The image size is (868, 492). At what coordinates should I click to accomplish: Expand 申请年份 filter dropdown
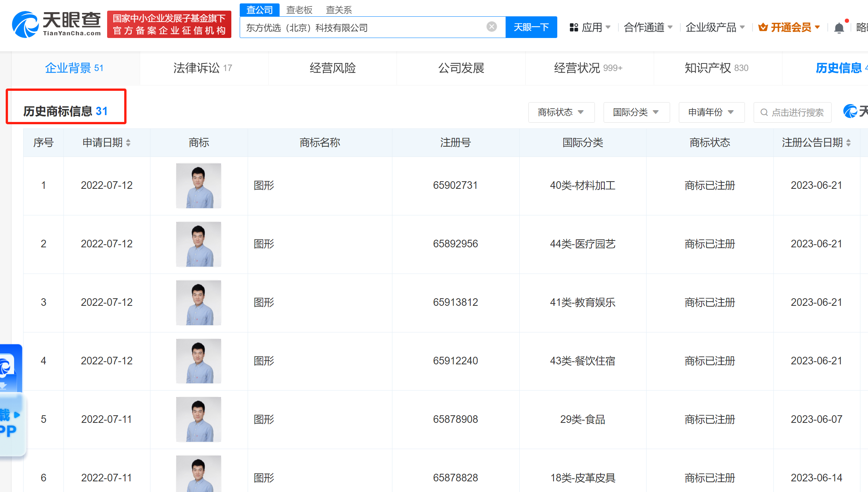pos(711,112)
